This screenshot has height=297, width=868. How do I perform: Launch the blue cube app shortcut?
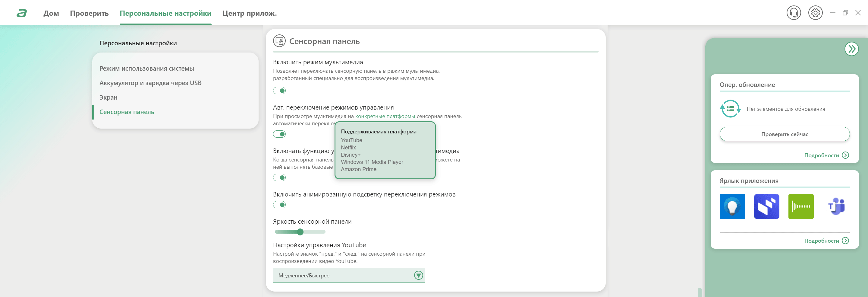coord(766,206)
